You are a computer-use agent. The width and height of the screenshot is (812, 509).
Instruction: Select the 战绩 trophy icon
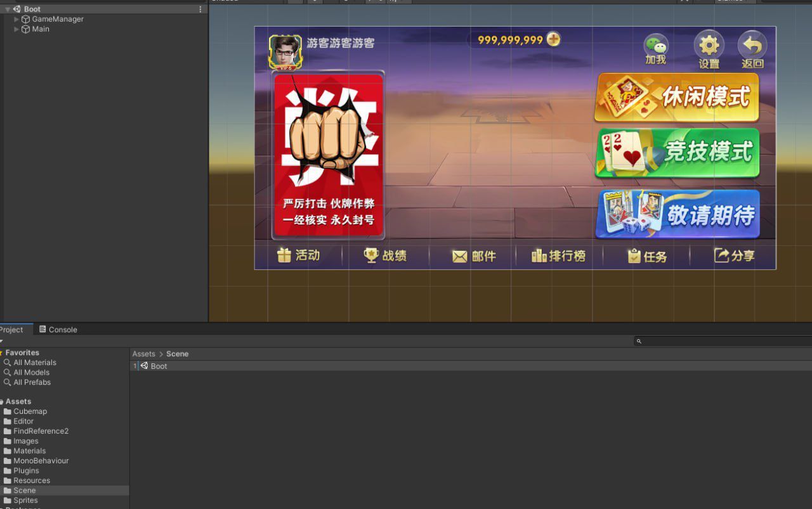(371, 255)
